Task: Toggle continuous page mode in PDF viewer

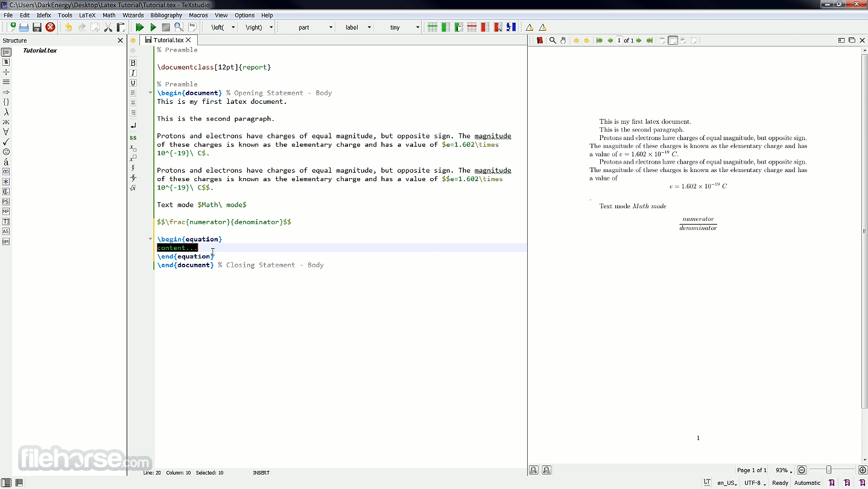Action: tap(673, 40)
